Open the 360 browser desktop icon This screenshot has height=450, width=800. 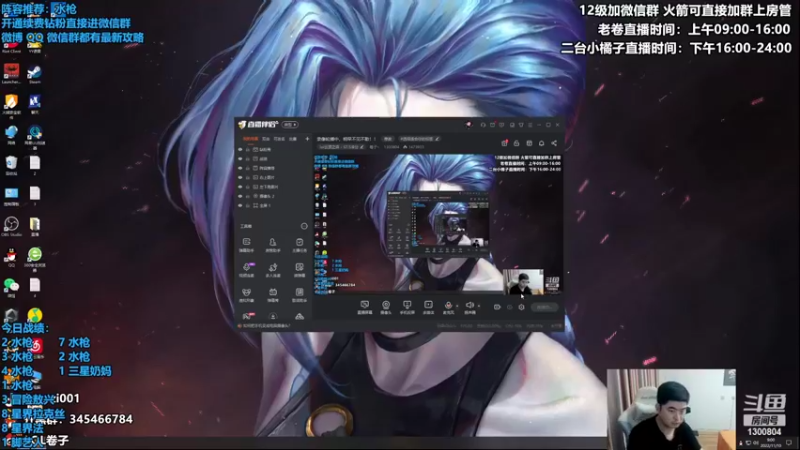coord(35,257)
